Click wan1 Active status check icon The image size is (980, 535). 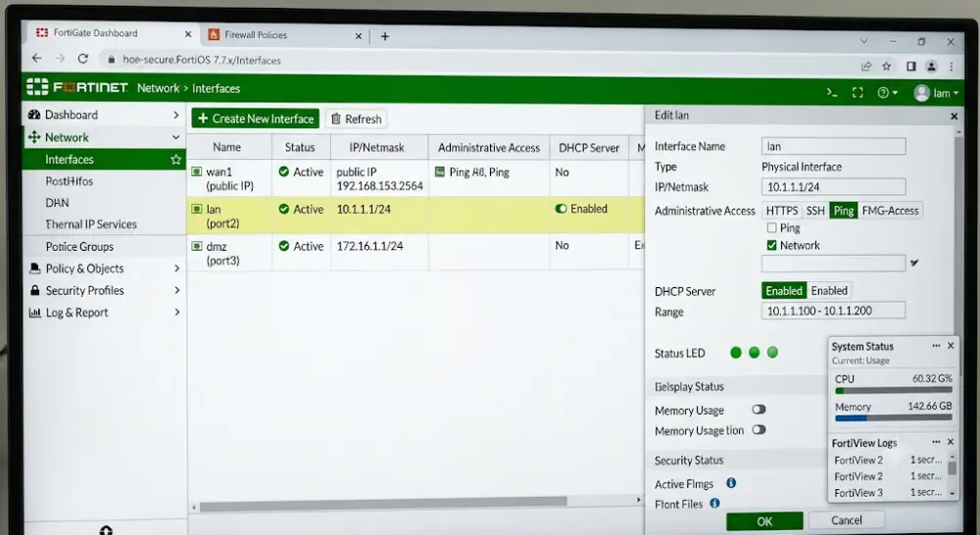coord(284,171)
